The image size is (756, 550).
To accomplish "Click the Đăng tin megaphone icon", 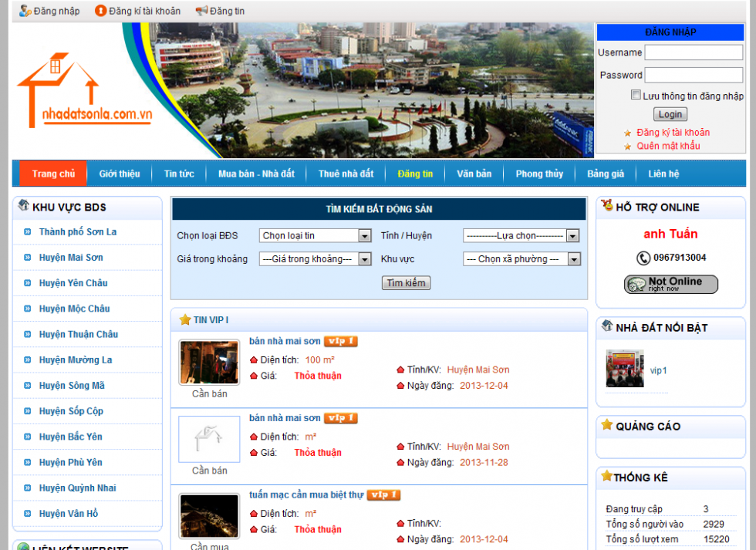I will pyautogui.click(x=201, y=11).
